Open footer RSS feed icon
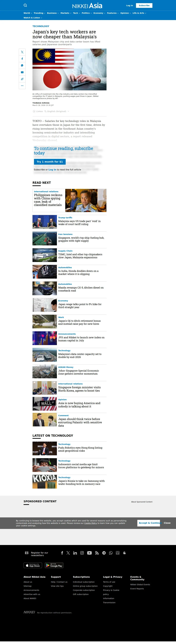The image size is (176, 644). [97, 553]
